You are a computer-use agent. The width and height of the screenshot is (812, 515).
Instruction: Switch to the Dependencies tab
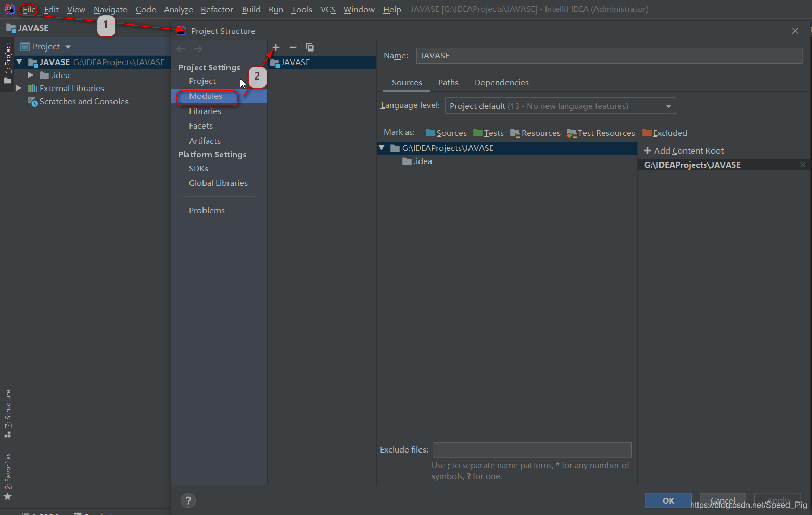click(502, 83)
